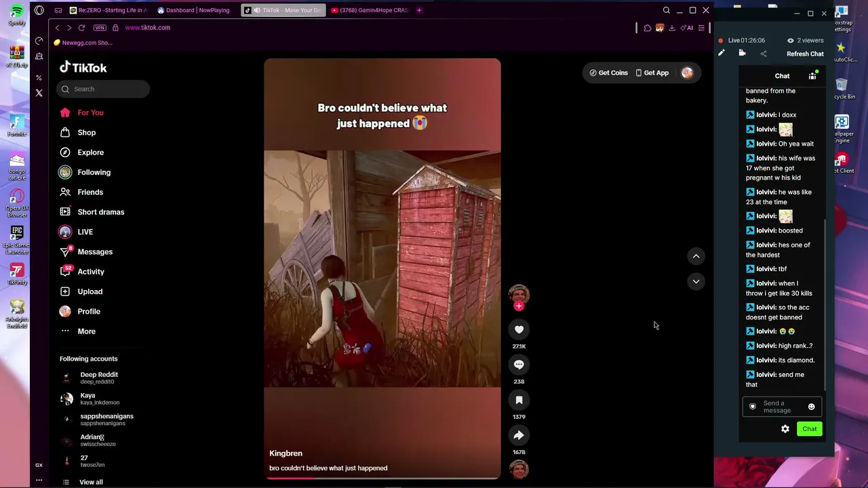Open the Newegg.com bookmark

83,43
